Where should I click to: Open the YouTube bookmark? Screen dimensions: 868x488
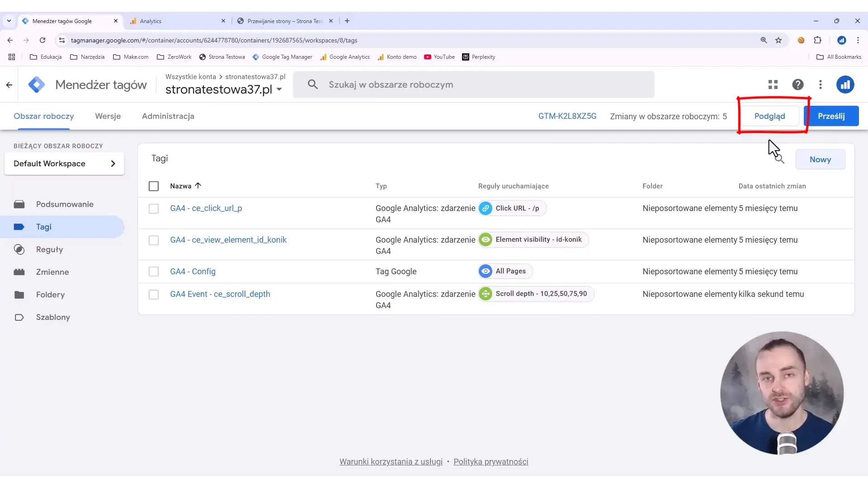[439, 57]
